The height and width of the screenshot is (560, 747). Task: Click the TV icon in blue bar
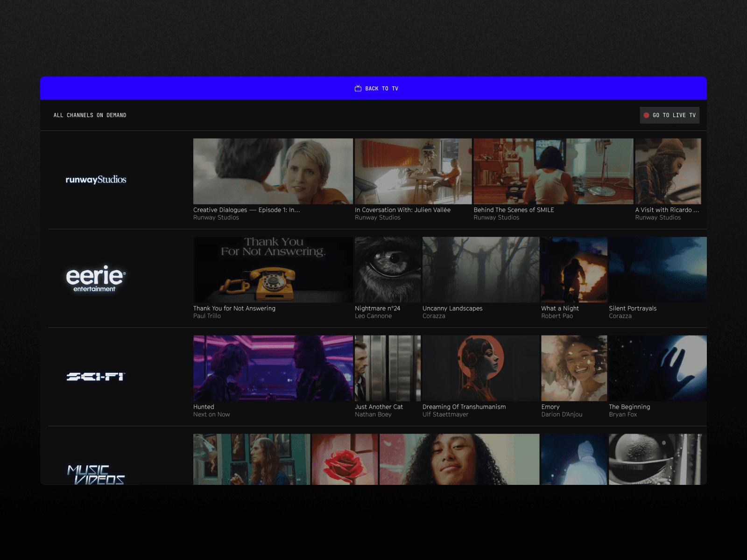(x=358, y=88)
